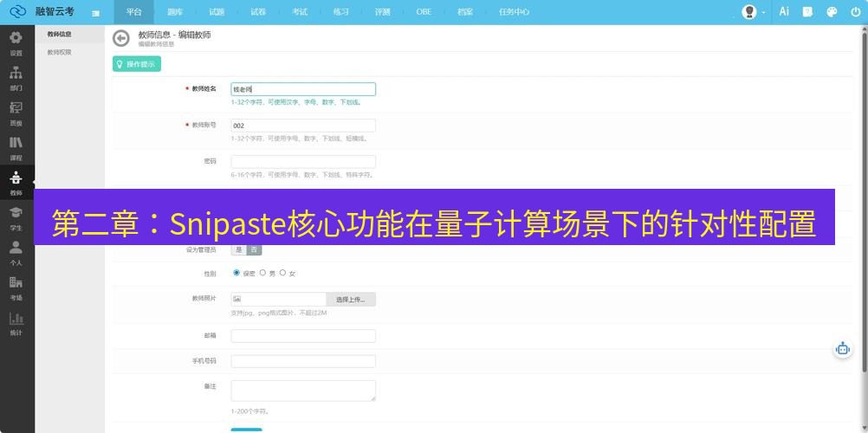Focus the 邮箱 email input field
Image resolution: width=868 pixels, height=433 pixels.
coord(303,336)
